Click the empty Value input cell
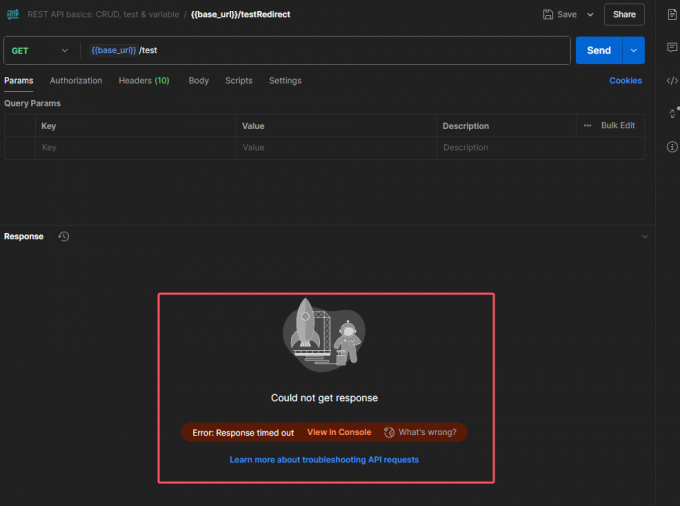Viewport: 680px width, 506px height. click(337, 147)
